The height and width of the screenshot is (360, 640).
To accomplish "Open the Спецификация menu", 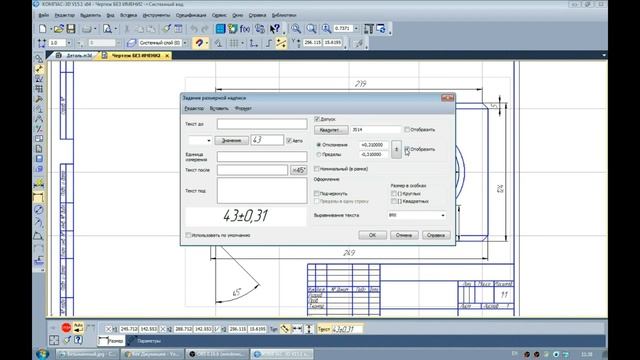I will click(191, 15).
